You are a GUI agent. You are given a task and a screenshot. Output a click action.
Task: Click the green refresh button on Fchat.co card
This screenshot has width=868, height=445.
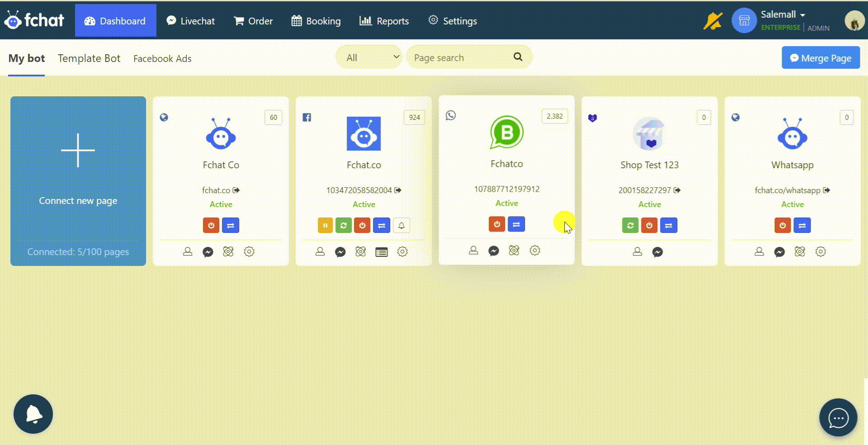pos(344,225)
